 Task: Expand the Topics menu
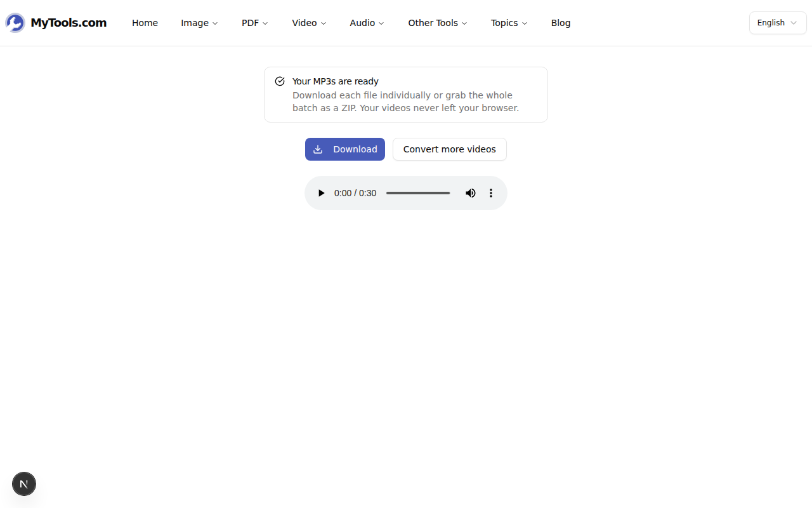tap(509, 23)
